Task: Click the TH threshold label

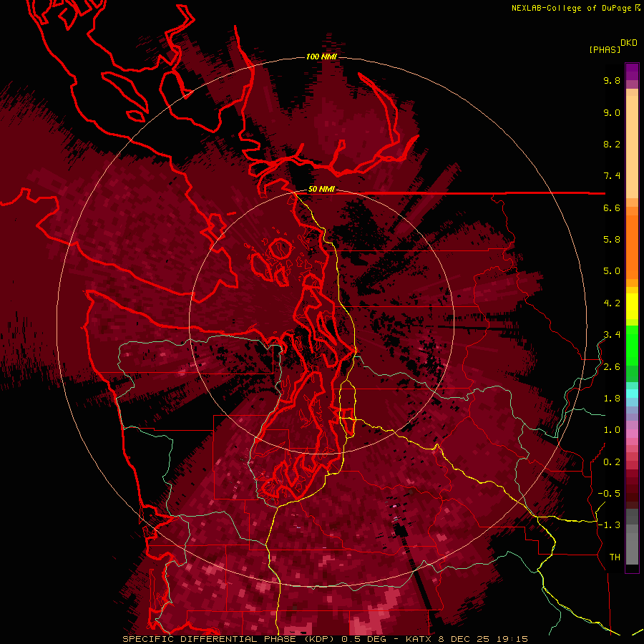Action: tap(615, 557)
